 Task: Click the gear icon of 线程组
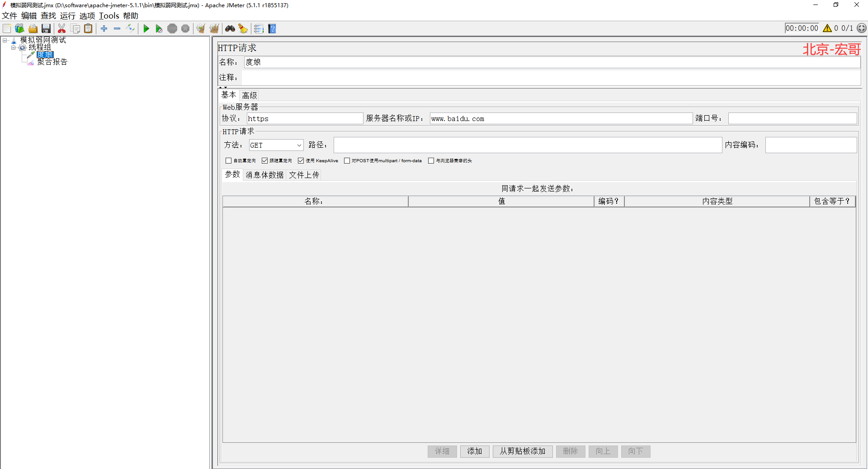22,47
